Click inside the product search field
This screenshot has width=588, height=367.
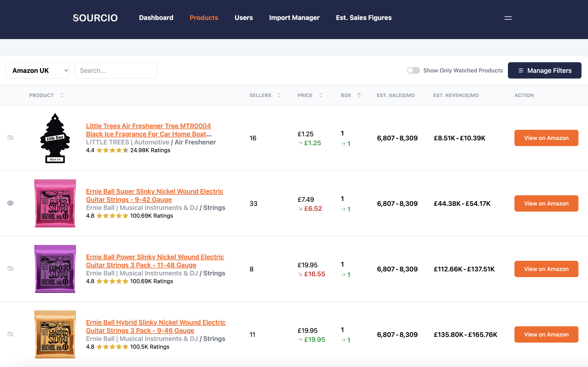coord(116,70)
